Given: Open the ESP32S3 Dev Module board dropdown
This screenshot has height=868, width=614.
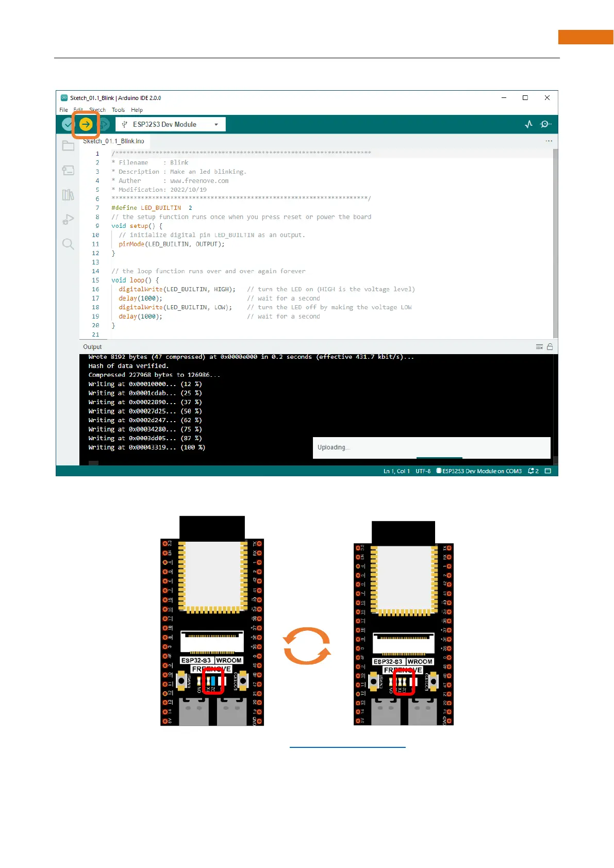Looking at the screenshot, I should (x=171, y=124).
